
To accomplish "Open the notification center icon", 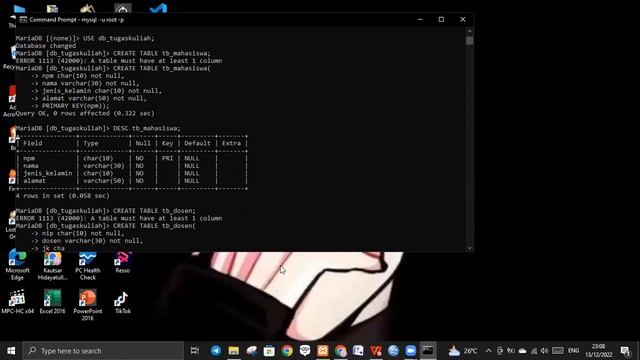I will [x=625, y=351].
